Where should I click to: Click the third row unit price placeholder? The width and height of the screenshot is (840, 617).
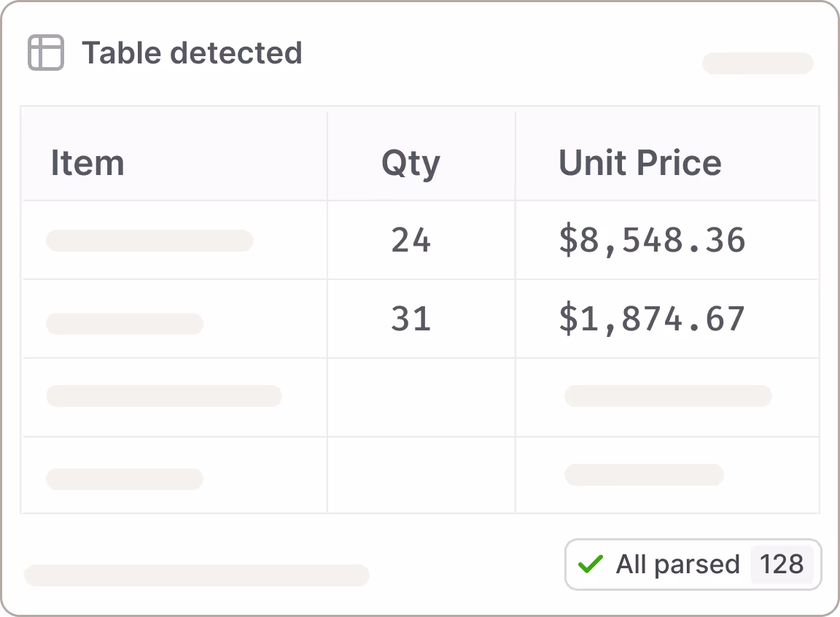668,396
